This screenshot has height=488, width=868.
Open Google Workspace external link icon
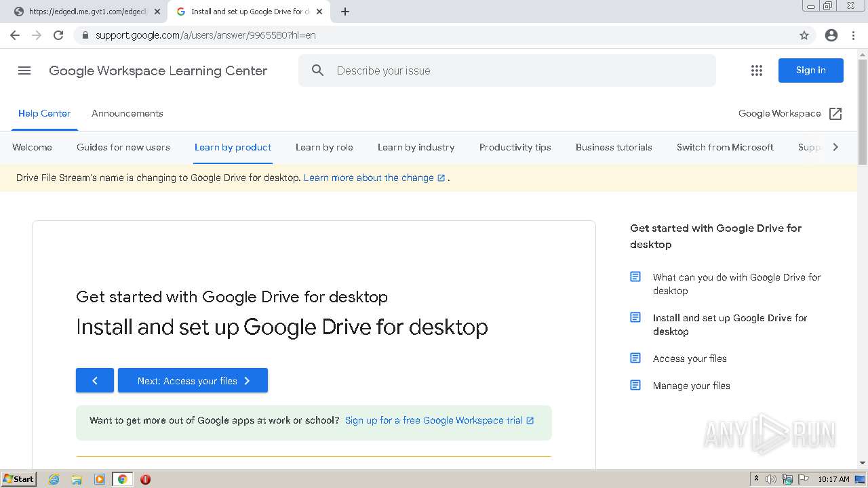[x=835, y=113]
